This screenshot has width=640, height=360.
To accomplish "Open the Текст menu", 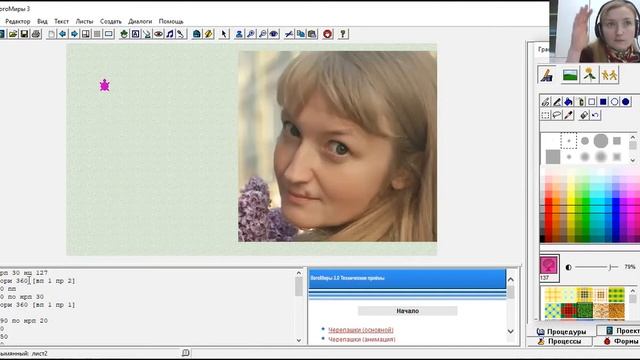I will [x=61, y=21].
